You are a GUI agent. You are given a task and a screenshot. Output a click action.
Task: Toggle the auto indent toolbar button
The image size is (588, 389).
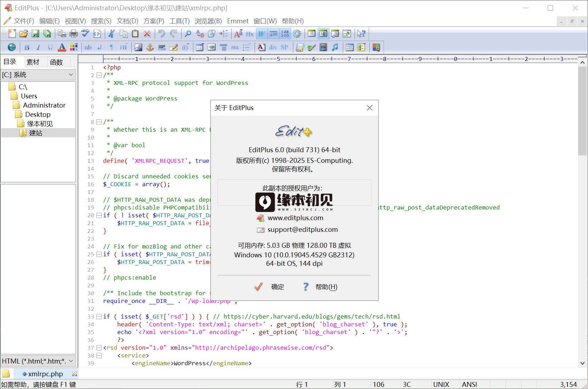pyautogui.click(x=273, y=34)
